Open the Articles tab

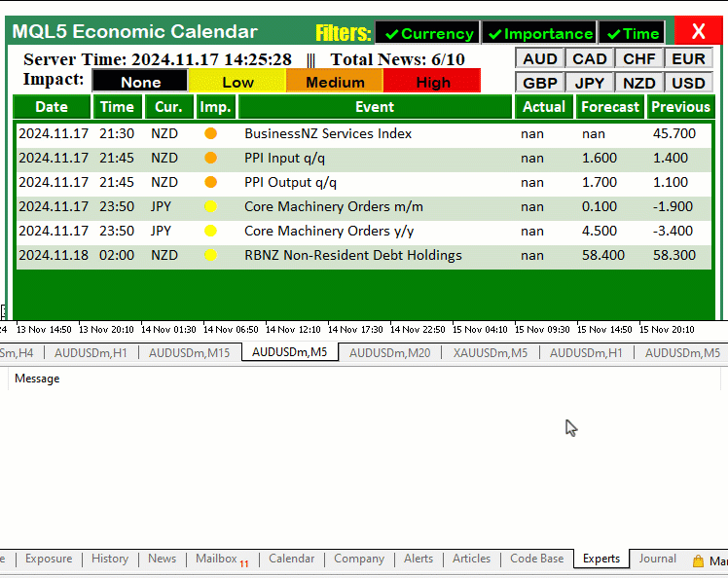tap(471, 559)
